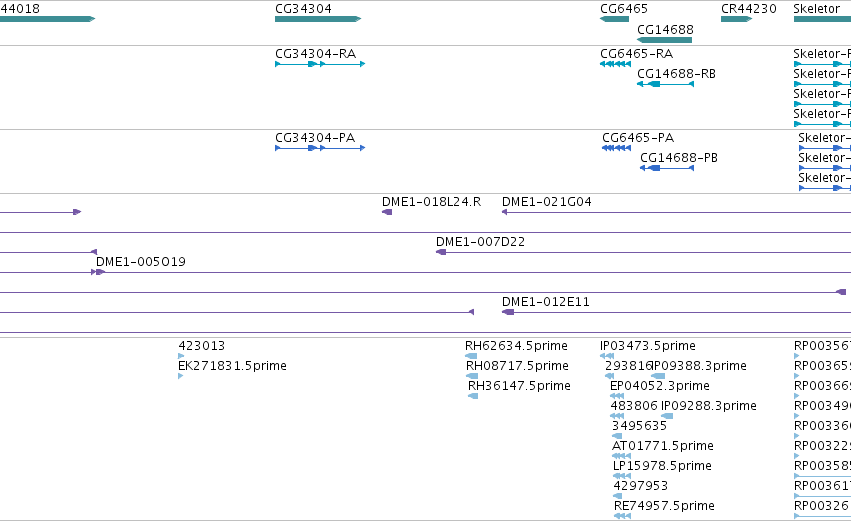Select EST EK271831.5prime
Image resolution: width=851 pixels, height=521 pixels.
point(181,376)
